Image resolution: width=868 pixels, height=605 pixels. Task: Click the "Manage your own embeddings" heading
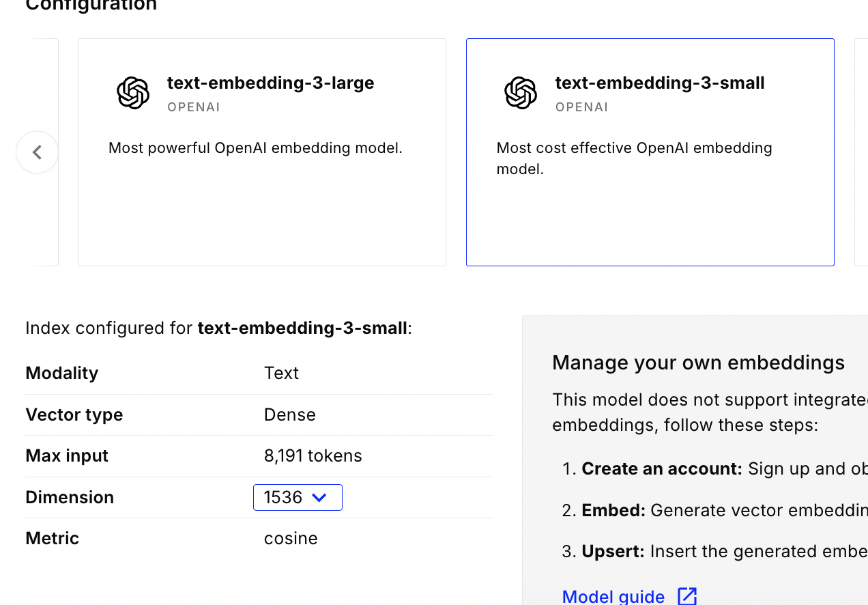click(x=698, y=363)
